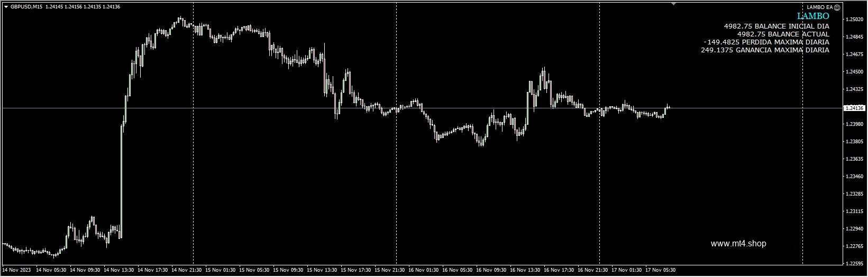Click the 16 Nov 01:30 time label
This screenshot has width=868, height=277.
pyautogui.click(x=423, y=270)
